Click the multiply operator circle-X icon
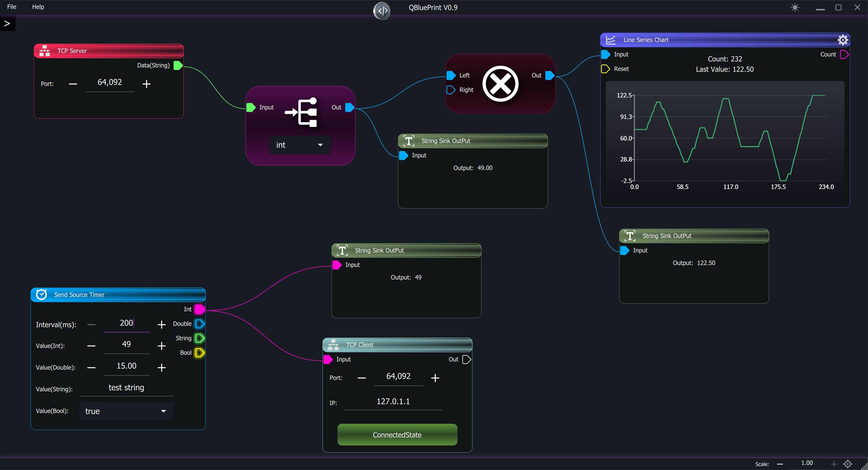This screenshot has height=470, width=868. [500, 83]
